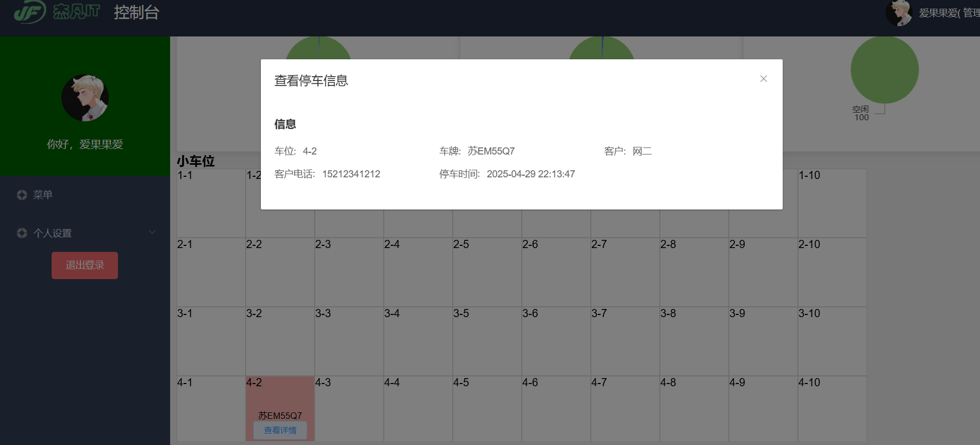Click parking time 2025-04-29 22:13:47

point(530,174)
